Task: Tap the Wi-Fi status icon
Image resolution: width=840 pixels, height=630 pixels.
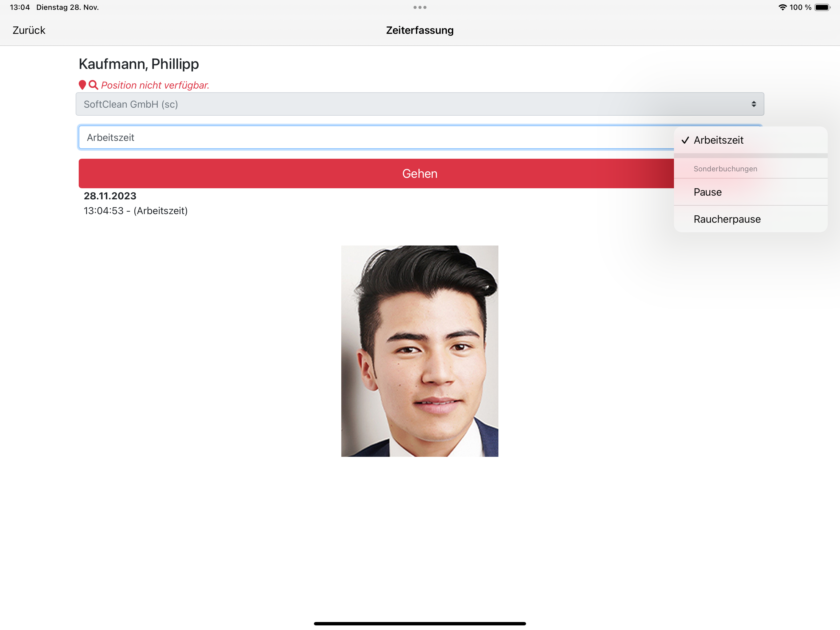Action: [x=782, y=7]
